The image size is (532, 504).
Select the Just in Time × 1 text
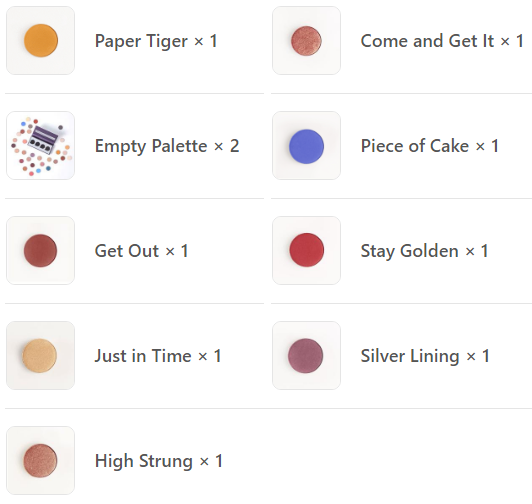pyautogui.click(x=158, y=356)
